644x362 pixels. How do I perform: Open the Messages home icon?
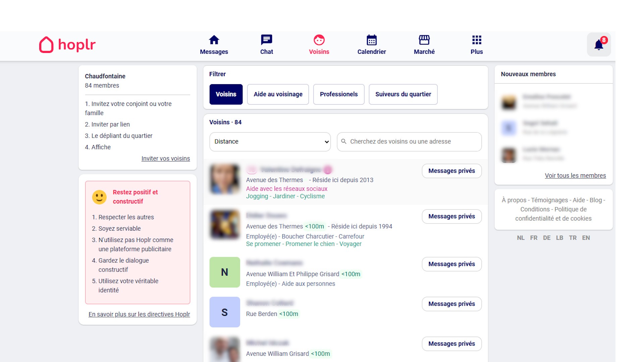214,40
